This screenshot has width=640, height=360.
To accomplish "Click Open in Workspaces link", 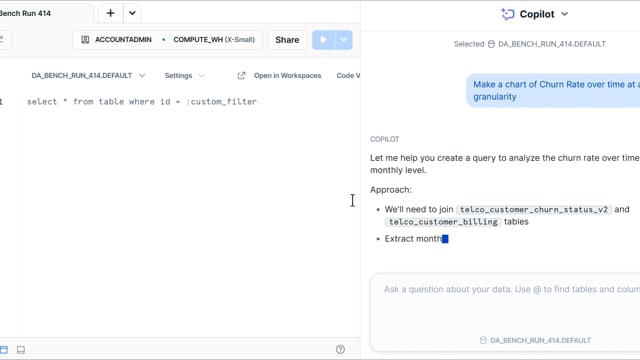I will click(287, 76).
